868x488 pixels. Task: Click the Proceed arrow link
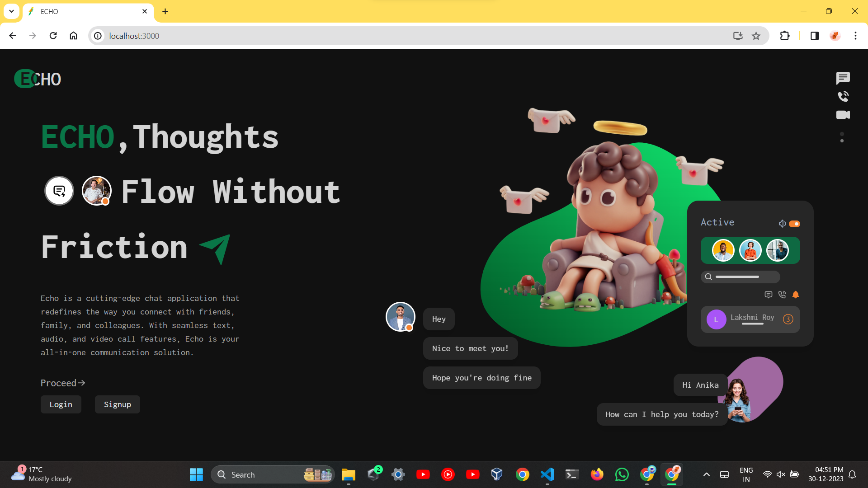[63, 383]
